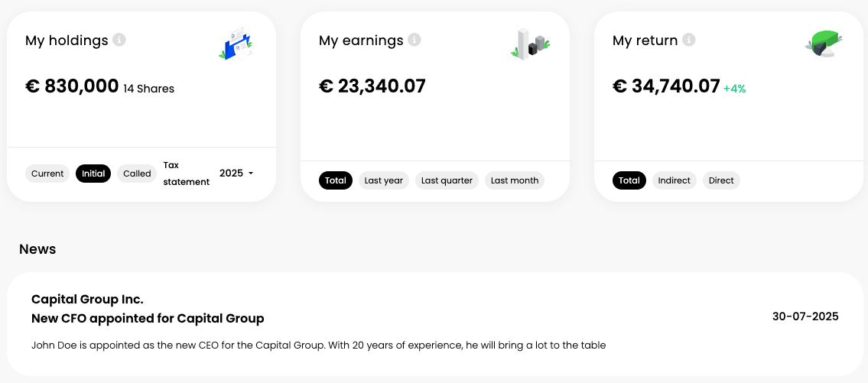The width and height of the screenshot is (868, 383).
Task: Click the earnings bar chart illustration
Action: 529,44
